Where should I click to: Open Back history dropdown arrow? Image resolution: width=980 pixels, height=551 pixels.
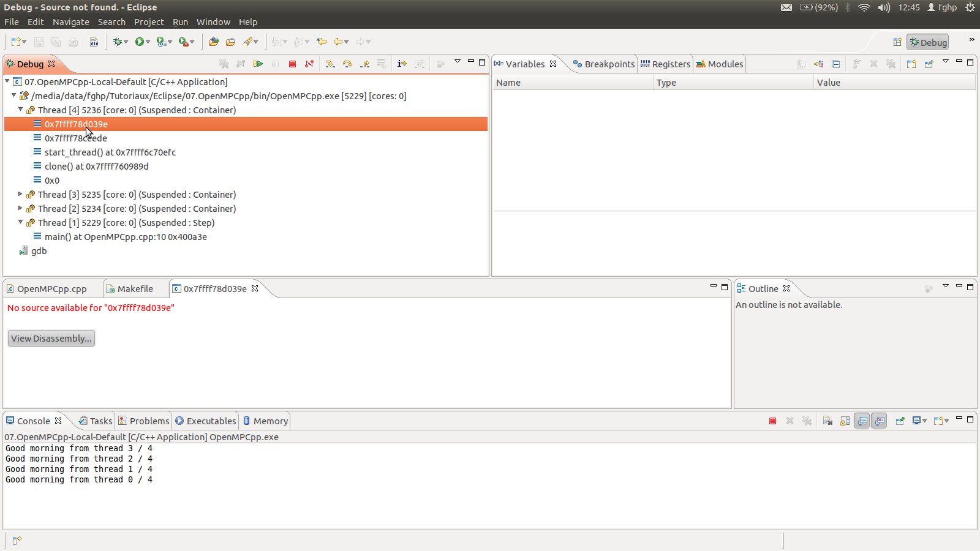(347, 42)
